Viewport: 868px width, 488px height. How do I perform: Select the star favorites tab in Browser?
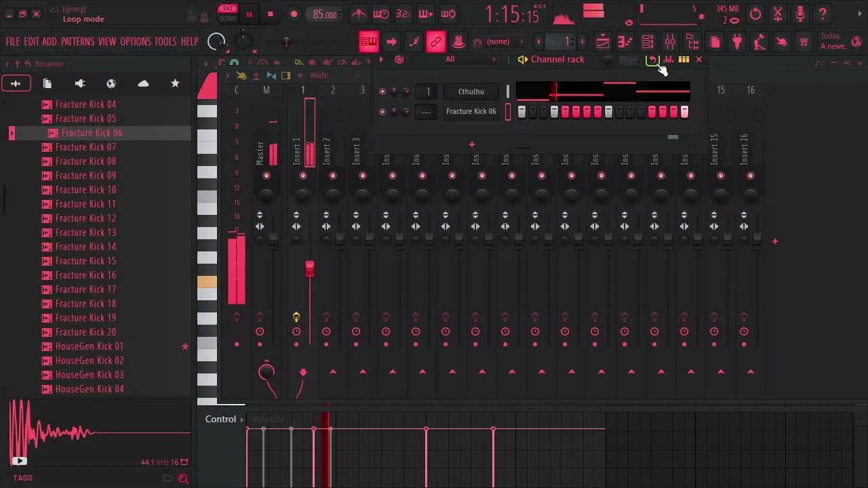pyautogui.click(x=175, y=83)
